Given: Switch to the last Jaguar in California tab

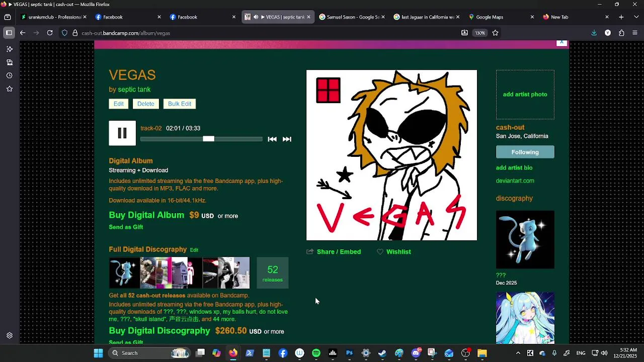Looking at the screenshot, I should tap(427, 17).
